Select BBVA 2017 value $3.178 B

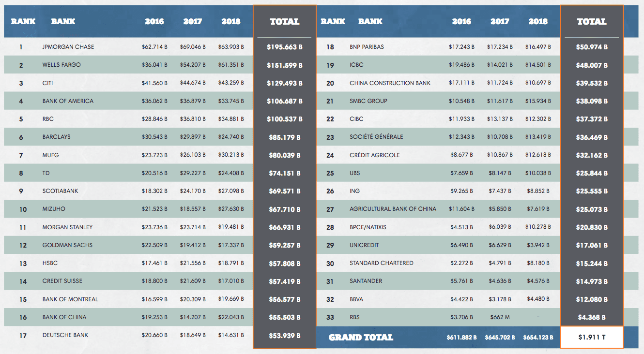(501, 299)
